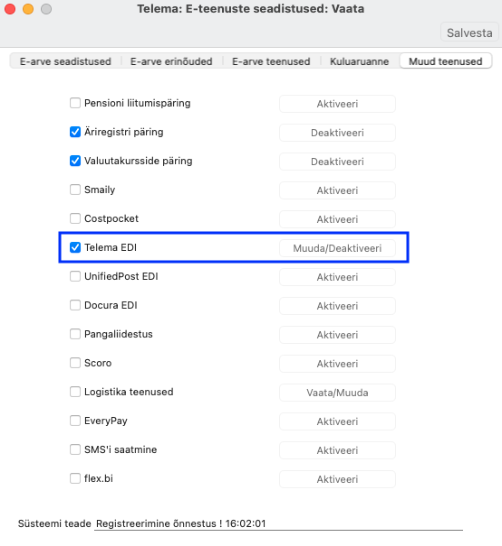
Task: Tick the flex.bi checkbox
Action: click(75, 478)
